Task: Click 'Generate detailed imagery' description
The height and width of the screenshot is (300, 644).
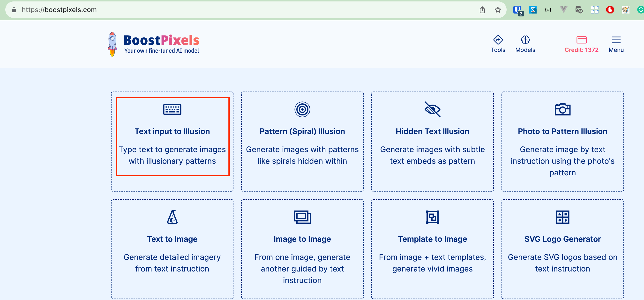Action: 172,257
